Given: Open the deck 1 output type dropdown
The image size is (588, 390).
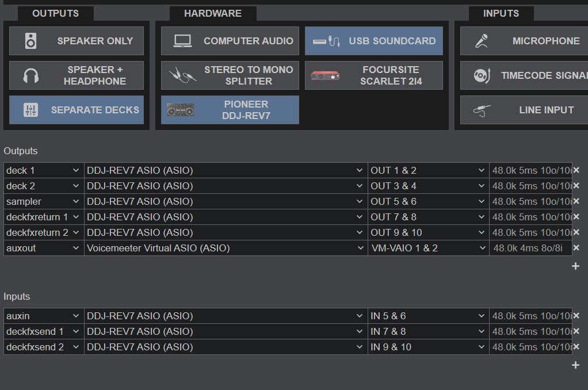Looking at the screenshot, I should 44,170.
